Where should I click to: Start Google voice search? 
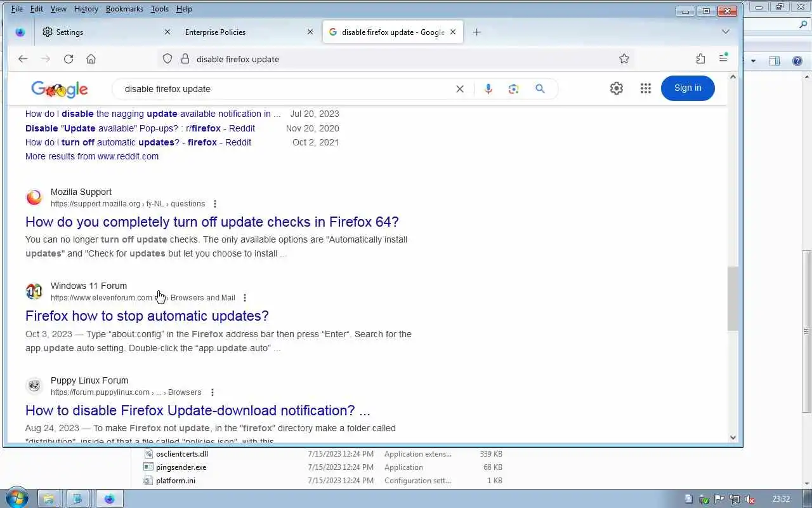pyautogui.click(x=488, y=89)
